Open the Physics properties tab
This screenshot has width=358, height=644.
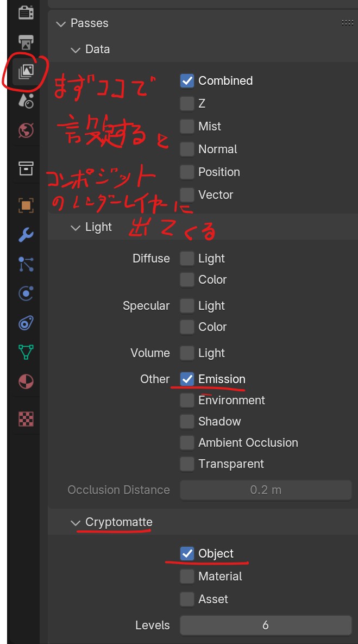coord(26,293)
